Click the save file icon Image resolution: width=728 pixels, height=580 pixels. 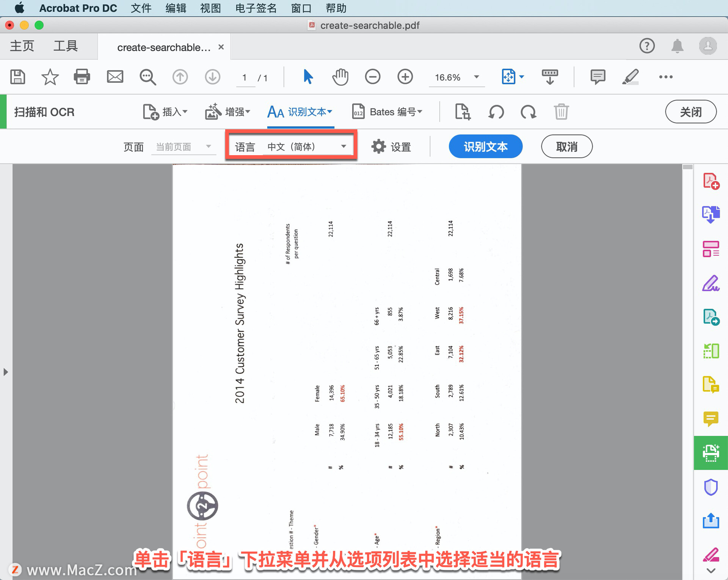17,77
